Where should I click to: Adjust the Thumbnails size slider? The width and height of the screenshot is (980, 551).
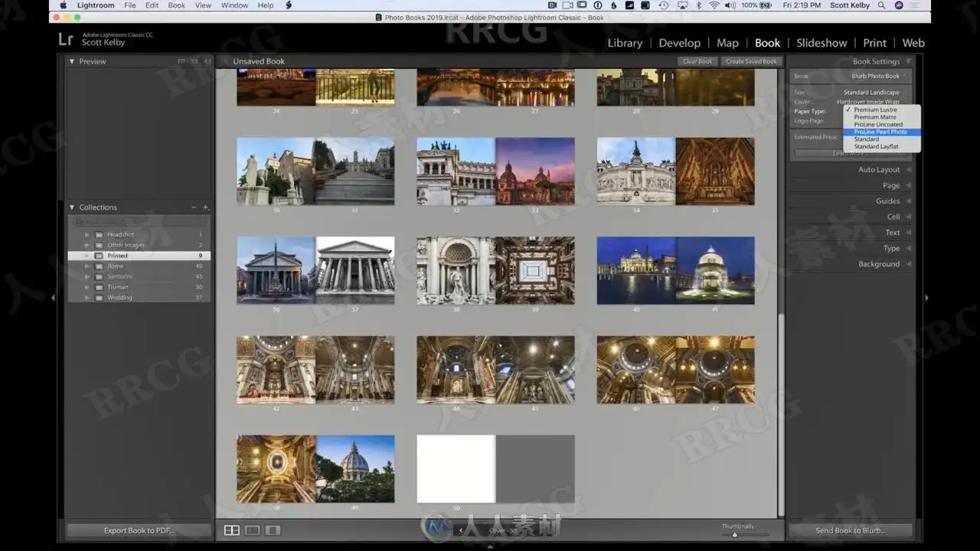(x=734, y=534)
